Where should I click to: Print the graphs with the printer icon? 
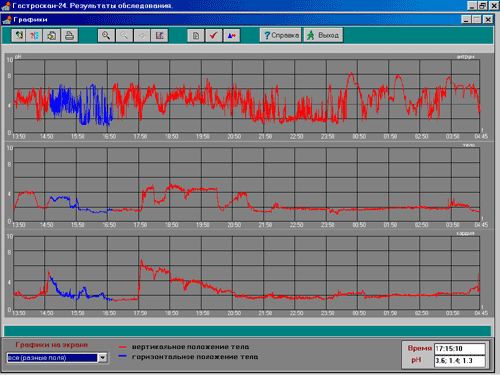coord(69,35)
